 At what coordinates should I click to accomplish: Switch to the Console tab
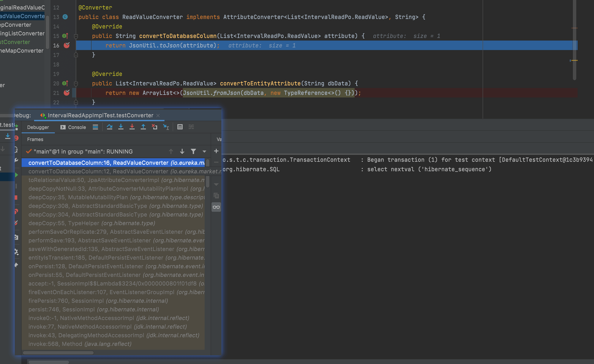(x=73, y=127)
